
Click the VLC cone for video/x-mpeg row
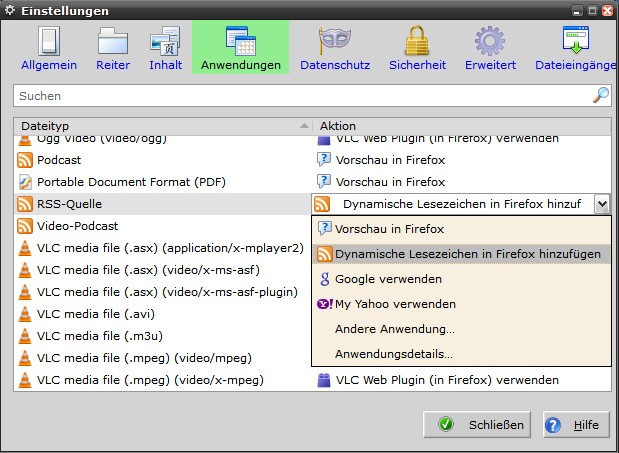point(25,380)
